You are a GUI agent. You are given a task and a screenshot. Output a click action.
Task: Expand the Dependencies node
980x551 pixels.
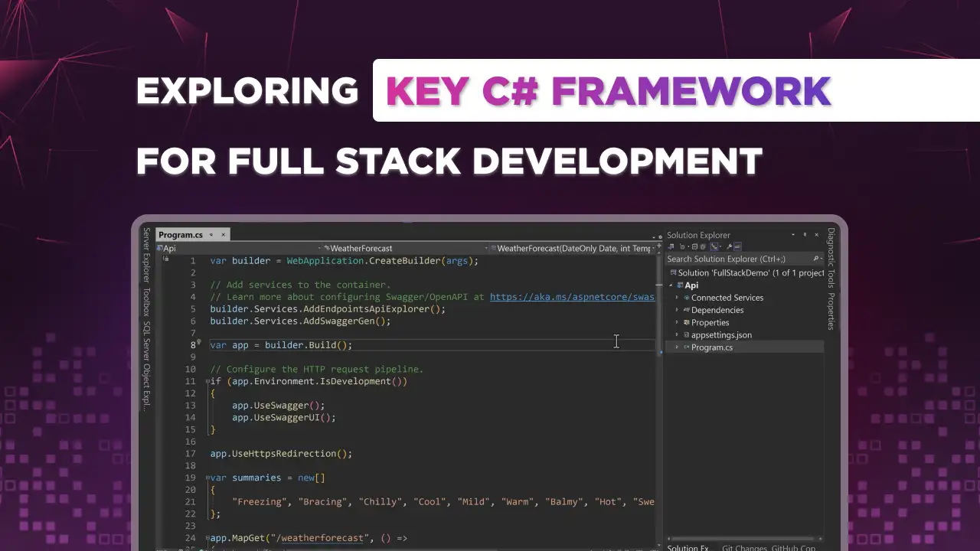pos(677,310)
